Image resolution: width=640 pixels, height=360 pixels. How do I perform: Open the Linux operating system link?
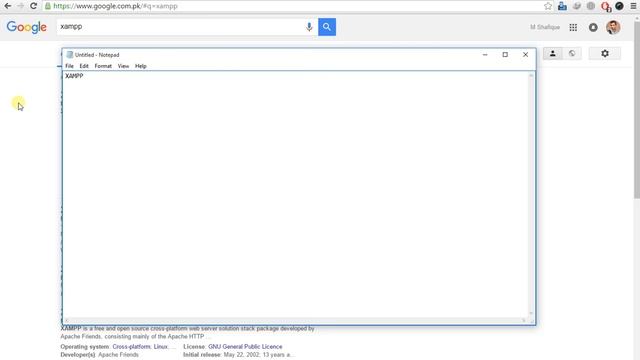coord(160,347)
